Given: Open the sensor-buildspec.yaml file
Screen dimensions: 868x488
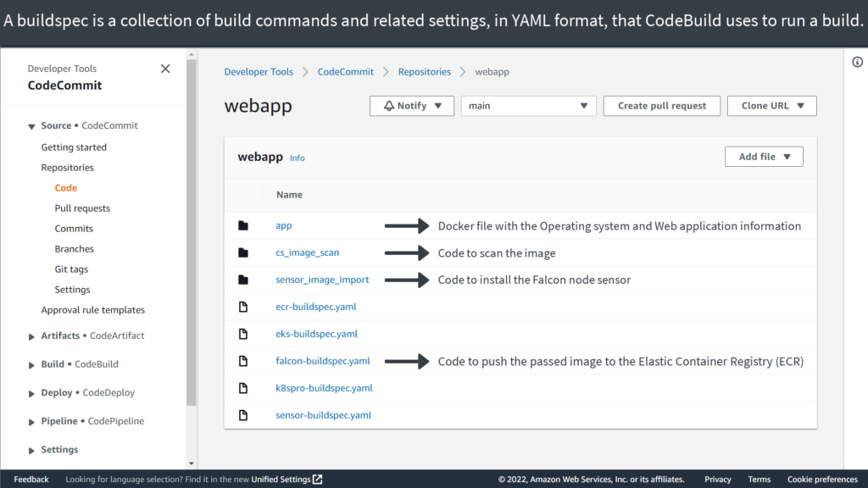Looking at the screenshot, I should tap(323, 415).
